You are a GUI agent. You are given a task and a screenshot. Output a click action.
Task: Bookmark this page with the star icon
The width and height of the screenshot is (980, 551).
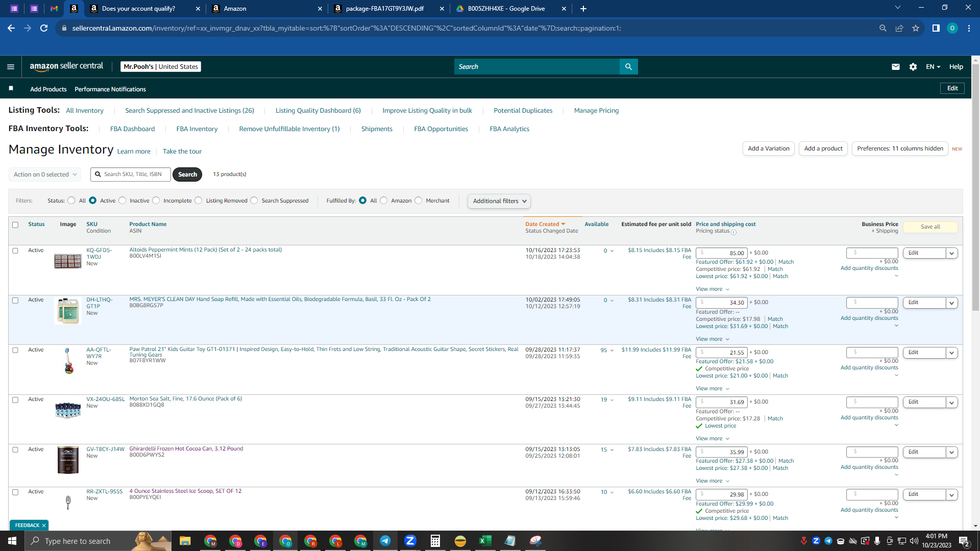(x=916, y=28)
